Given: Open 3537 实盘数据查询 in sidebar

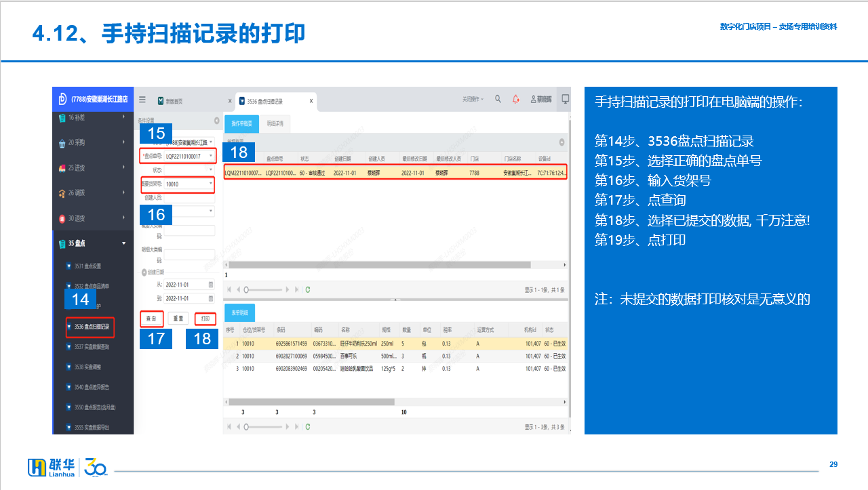Looking at the screenshot, I should (x=92, y=347).
